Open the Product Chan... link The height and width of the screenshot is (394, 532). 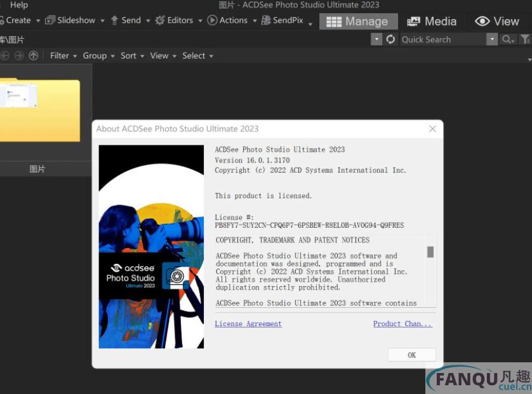point(402,324)
